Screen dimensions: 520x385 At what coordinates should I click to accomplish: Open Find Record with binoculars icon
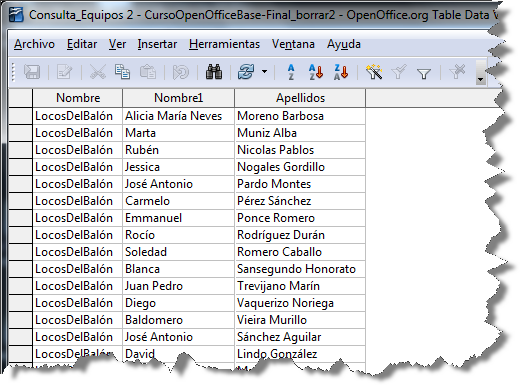tap(214, 72)
